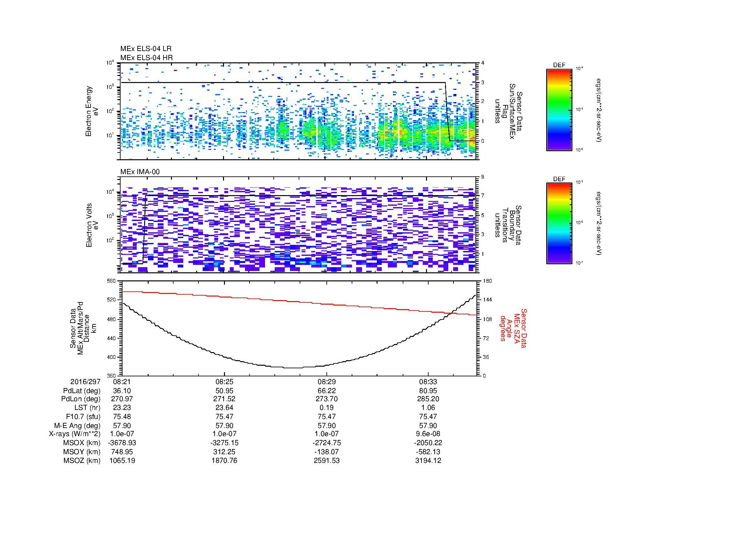
Task: Click MSOX value -3678.93
Action: point(122,443)
